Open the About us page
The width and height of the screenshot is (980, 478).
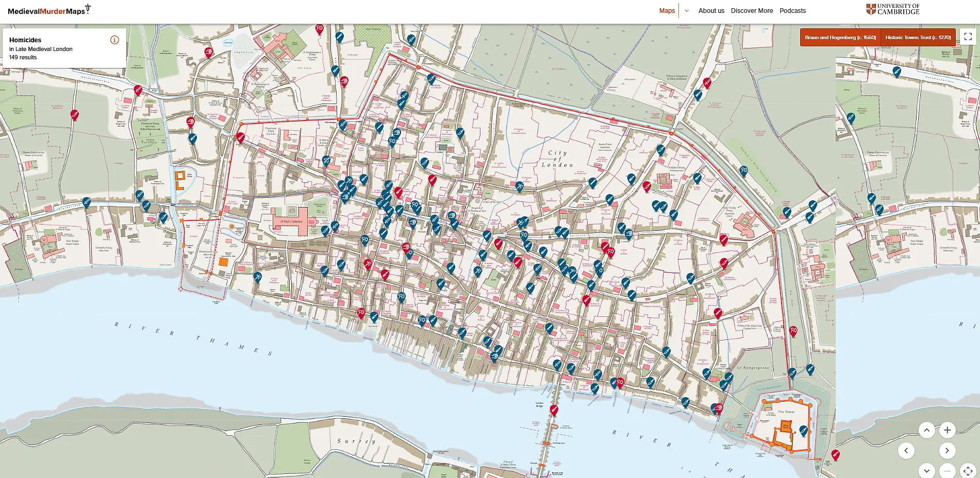pyautogui.click(x=711, y=11)
